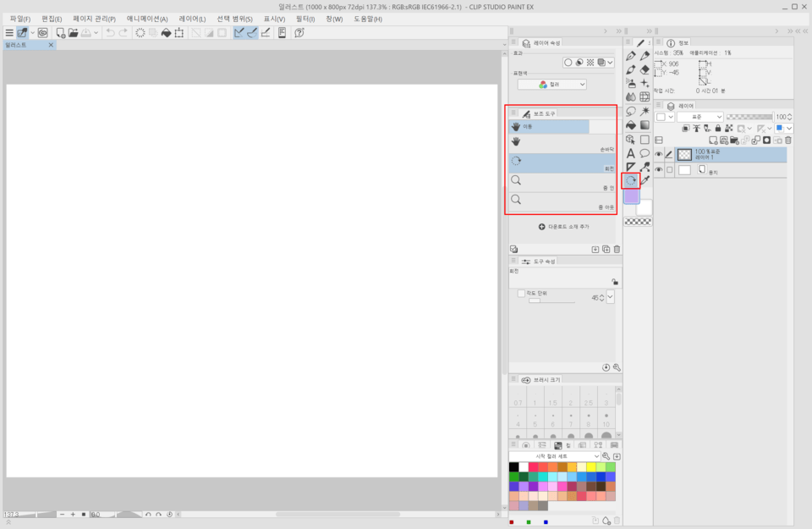This screenshot has width=812, height=529.
Task: Toggle snap to grid in command bar
Action: (x=266, y=33)
